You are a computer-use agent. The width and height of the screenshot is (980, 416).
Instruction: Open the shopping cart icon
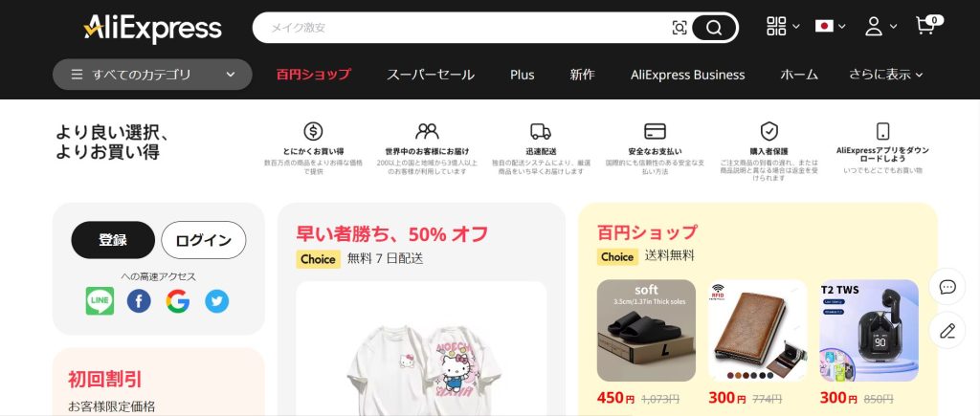[928, 25]
